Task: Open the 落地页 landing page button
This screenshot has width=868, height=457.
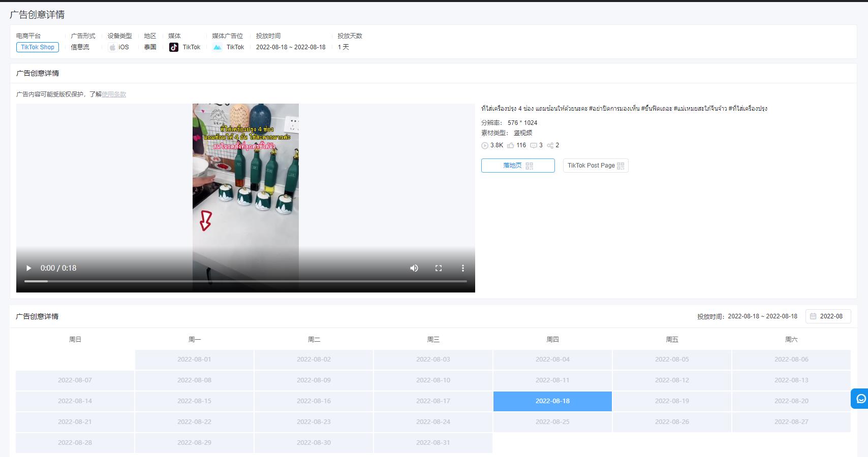Action: 518,166
